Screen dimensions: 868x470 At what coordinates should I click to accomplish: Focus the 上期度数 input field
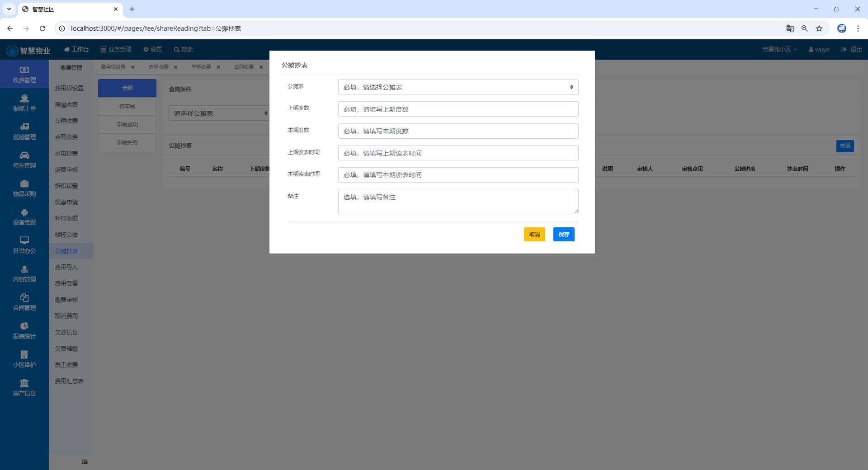[458, 109]
